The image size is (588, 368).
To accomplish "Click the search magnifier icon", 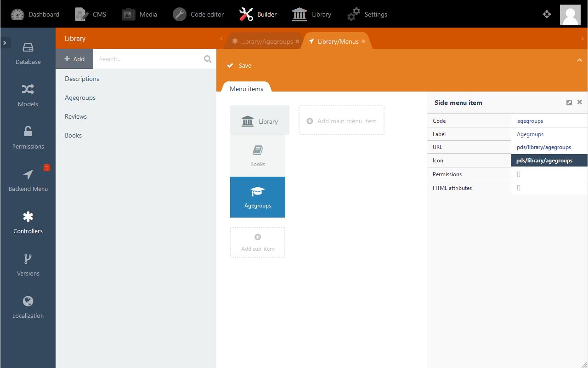I will pyautogui.click(x=208, y=59).
